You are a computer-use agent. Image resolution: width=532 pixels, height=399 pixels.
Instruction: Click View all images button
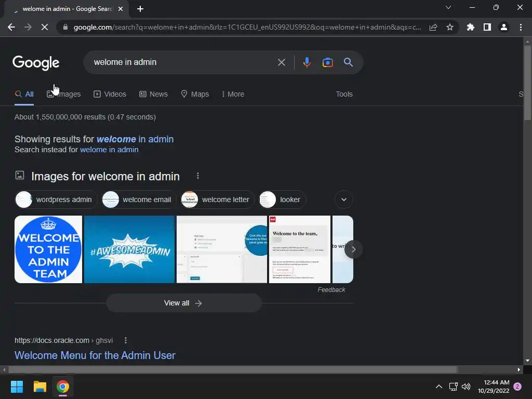pos(183,303)
